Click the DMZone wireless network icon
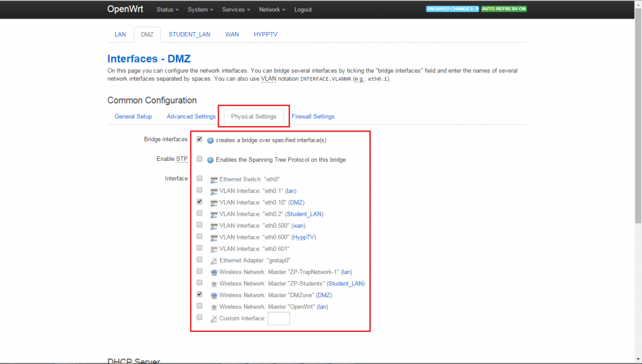642x364 pixels. (214, 296)
